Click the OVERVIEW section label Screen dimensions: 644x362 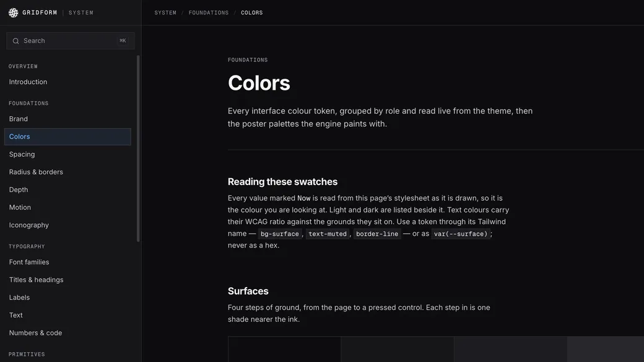pos(23,66)
